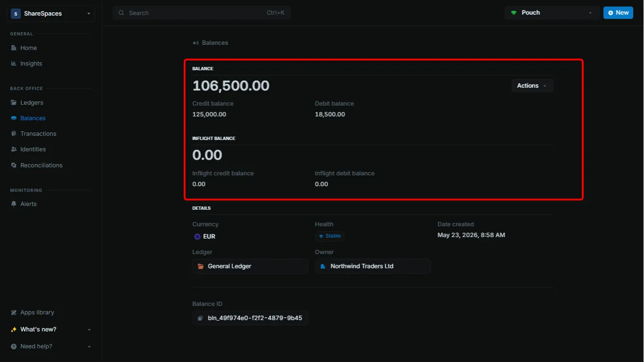Viewport: 644px width, 362px height.
Task: Click the Alerts bell icon
Action: point(14,204)
